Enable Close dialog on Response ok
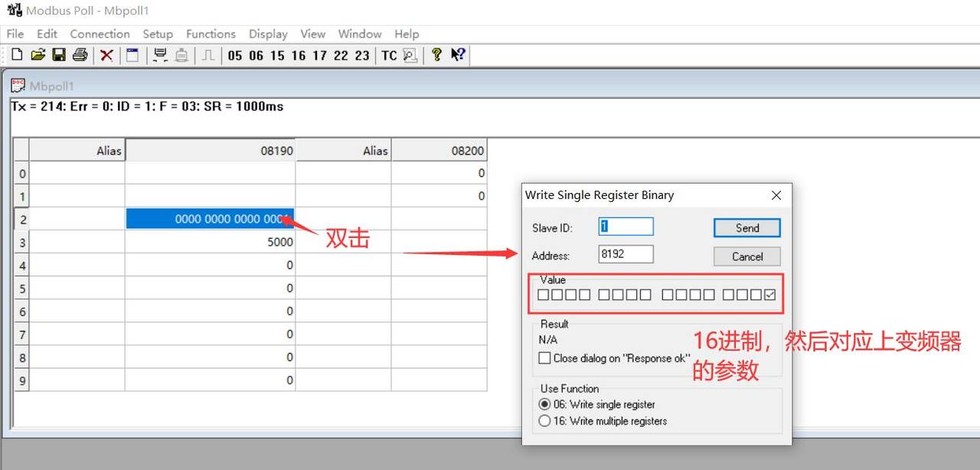This screenshot has width=980, height=470. coord(544,357)
